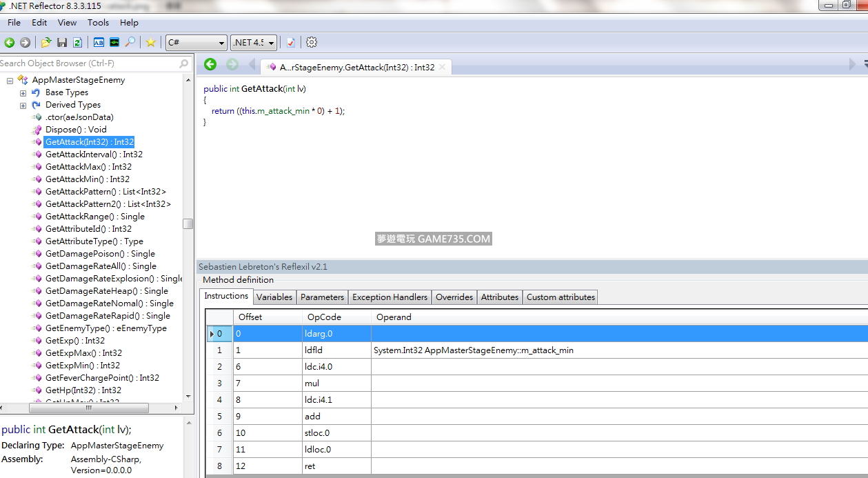Screen dimensions: 868x478
Task: Switch to the Exception Handlers tab
Action: 390,297
